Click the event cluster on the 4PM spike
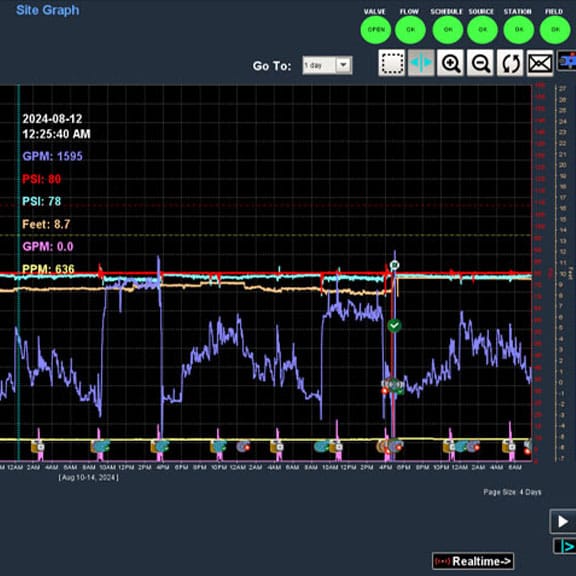 click(393, 385)
